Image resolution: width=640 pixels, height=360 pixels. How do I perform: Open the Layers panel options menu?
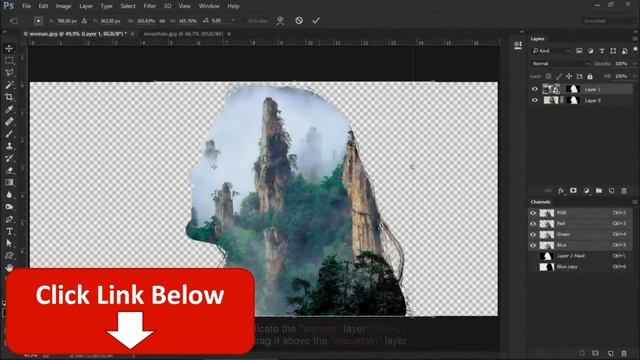(x=635, y=39)
